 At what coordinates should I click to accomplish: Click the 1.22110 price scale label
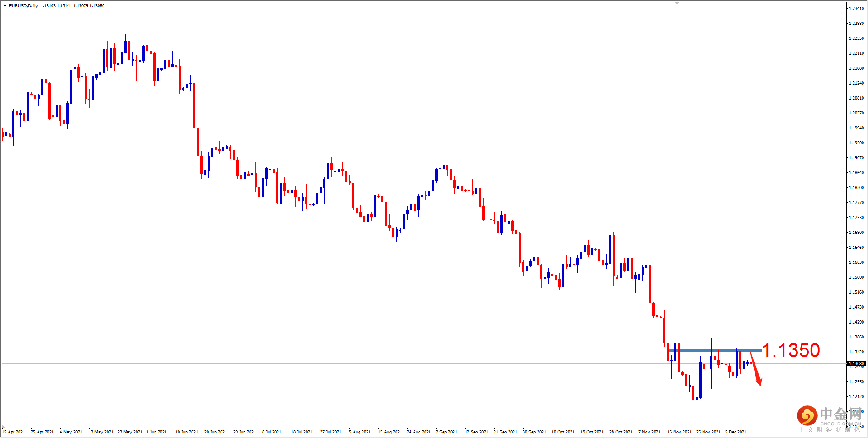856,53
